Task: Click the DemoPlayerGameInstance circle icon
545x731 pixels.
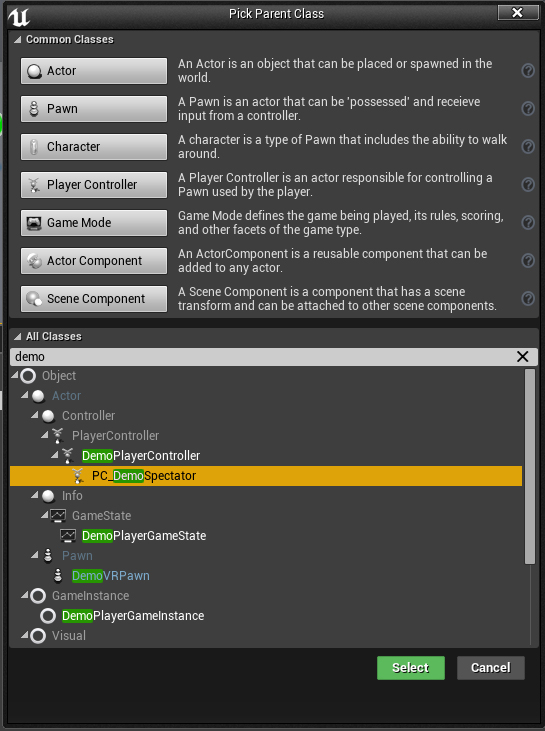Action: click(x=48, y=616)
